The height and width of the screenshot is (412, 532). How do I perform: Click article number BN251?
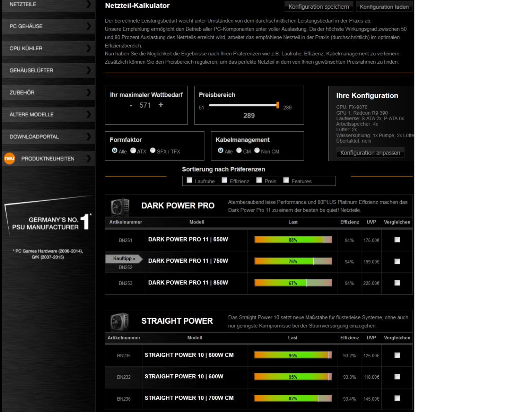click(125, 240)
